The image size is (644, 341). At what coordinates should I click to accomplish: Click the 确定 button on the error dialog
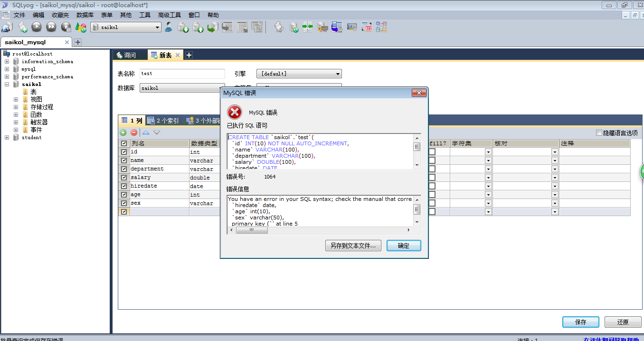tap(403, 246)
